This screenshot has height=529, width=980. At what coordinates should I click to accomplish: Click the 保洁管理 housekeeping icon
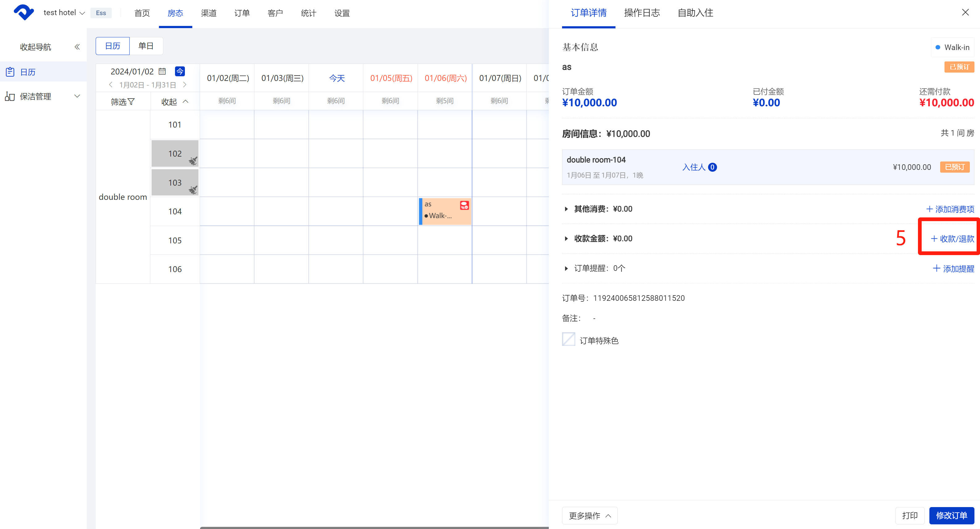click(x=10, y=96)
